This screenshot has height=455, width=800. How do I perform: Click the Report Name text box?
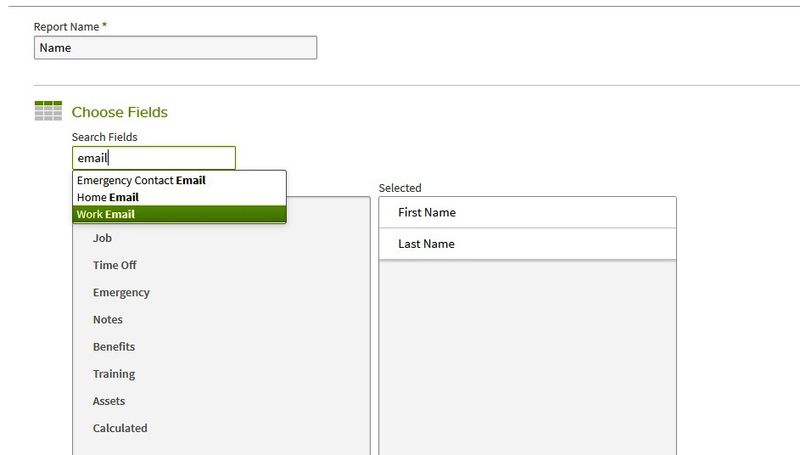[x=175, y=47]
